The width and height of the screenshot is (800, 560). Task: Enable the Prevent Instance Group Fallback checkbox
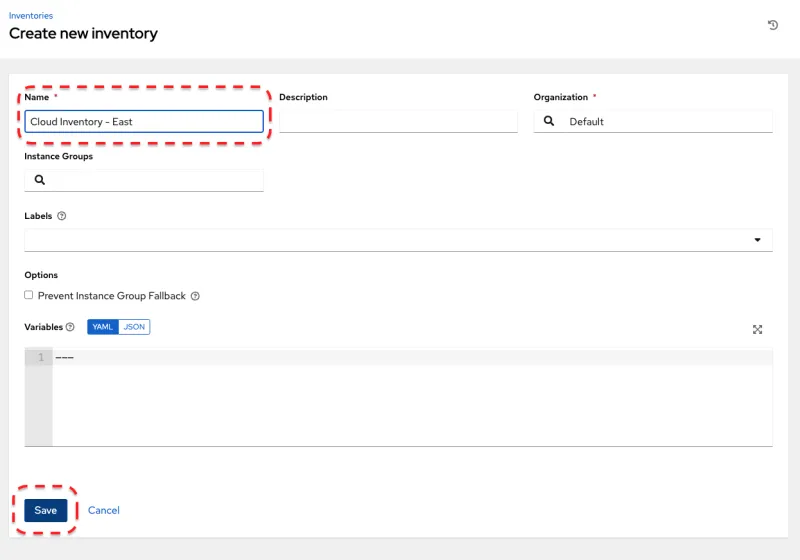(x=29, y=295)
